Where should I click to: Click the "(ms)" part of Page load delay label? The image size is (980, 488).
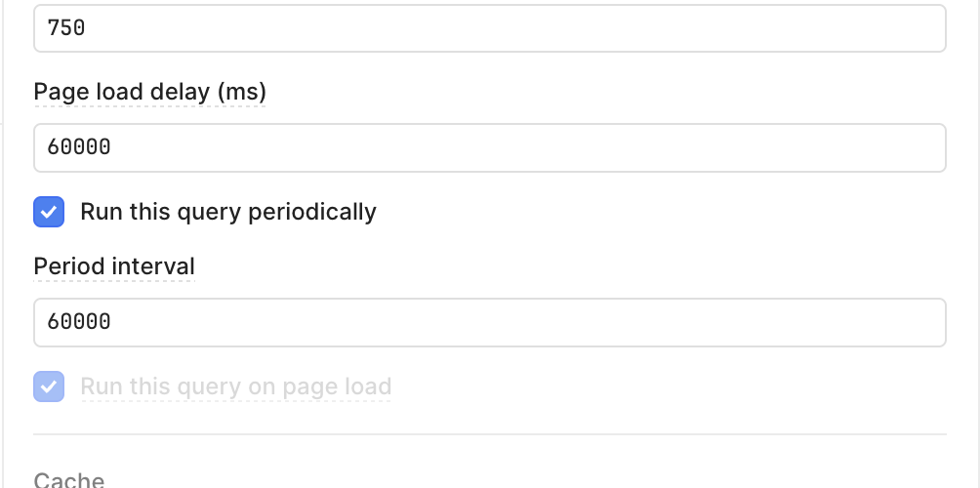point(241,92)
